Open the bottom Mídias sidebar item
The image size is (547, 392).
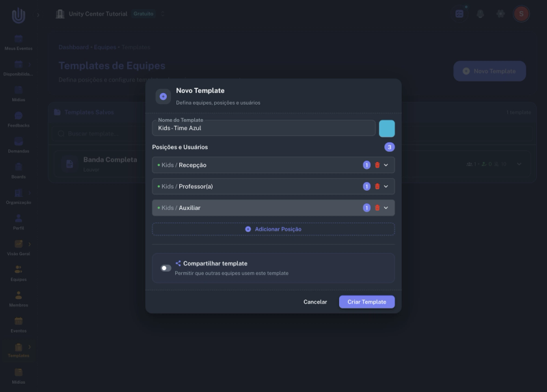[x=18, y=376]
